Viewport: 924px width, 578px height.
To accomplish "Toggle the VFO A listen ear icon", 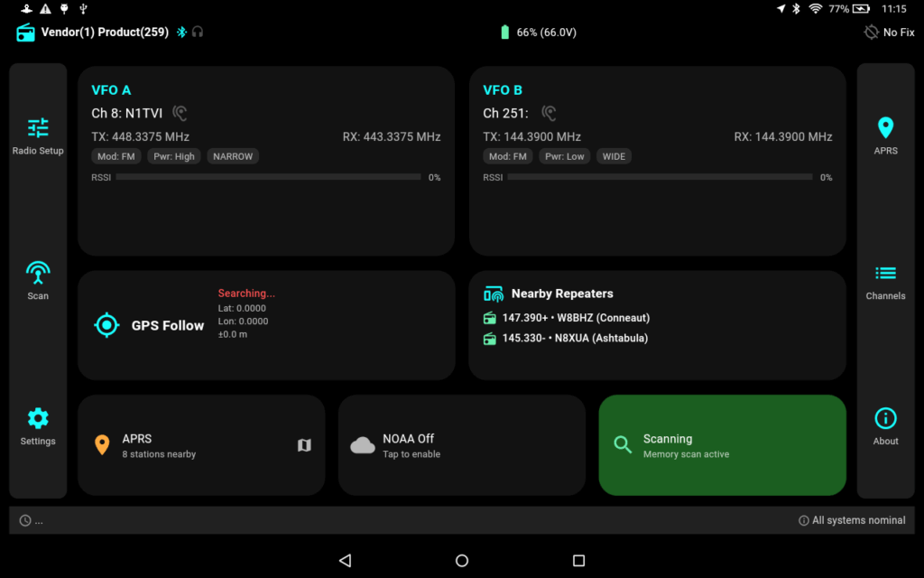I will tap(180, 113).
